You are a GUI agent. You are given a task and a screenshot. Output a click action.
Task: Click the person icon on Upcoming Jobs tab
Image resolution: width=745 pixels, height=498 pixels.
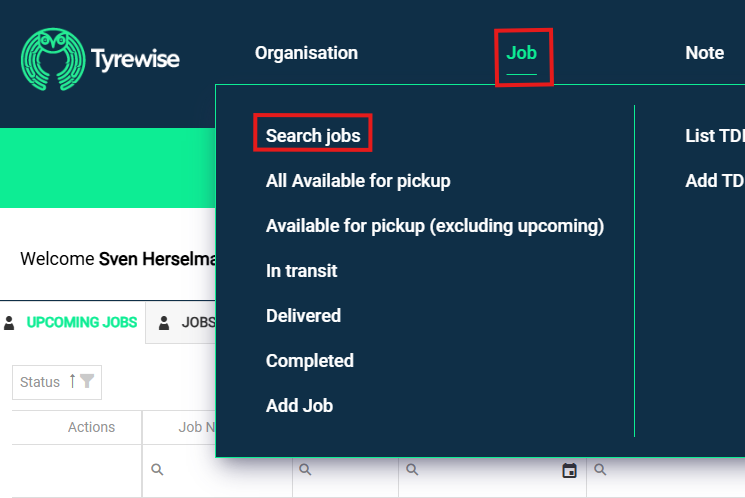[x=10, y=323]
